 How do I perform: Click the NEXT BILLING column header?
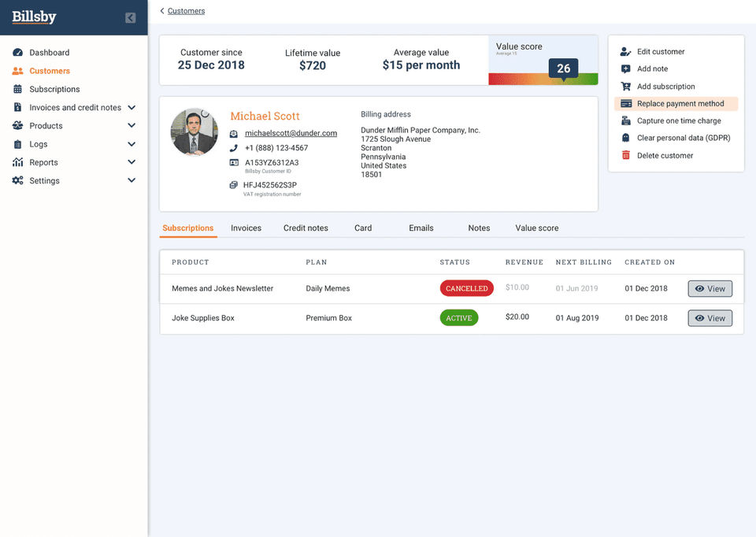click(x=584, y=262)
